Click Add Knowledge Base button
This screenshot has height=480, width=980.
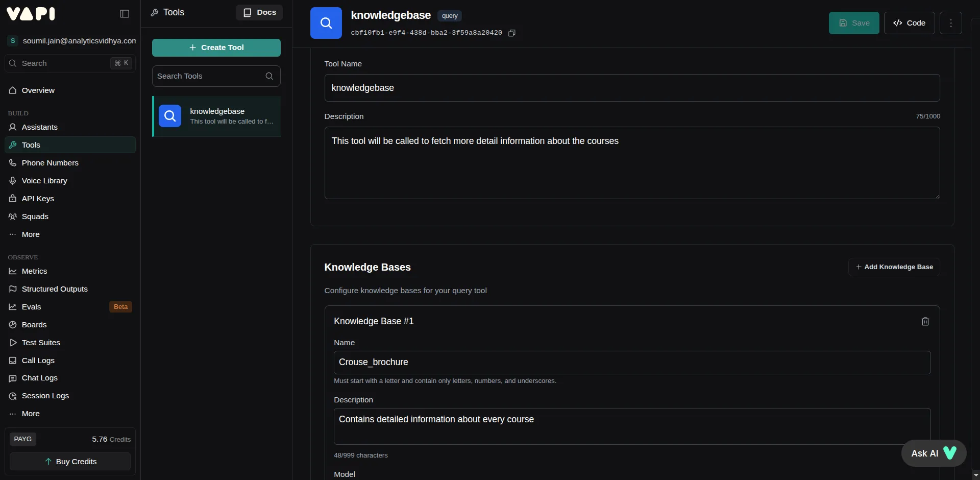[894, 267]
